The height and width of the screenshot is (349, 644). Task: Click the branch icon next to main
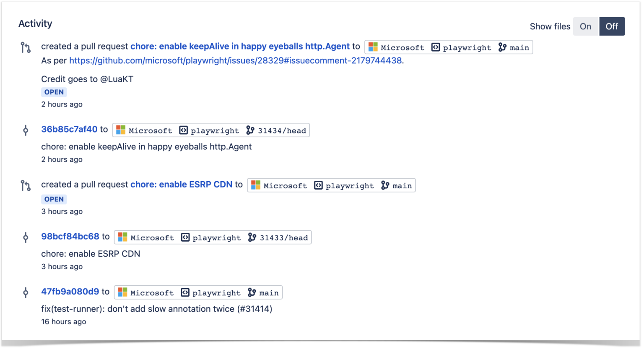[502, 47]
